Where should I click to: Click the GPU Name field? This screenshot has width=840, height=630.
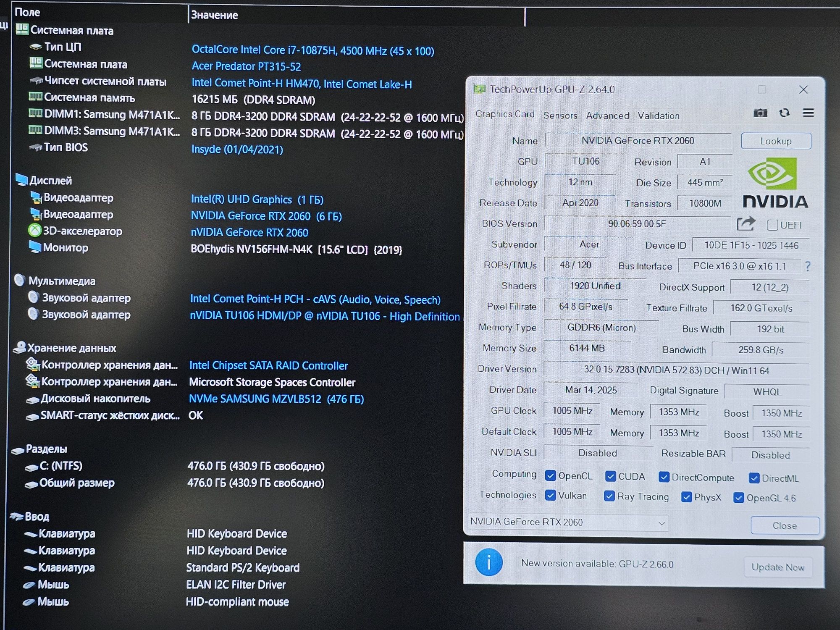pyautogui.click(x=638, y=141)
